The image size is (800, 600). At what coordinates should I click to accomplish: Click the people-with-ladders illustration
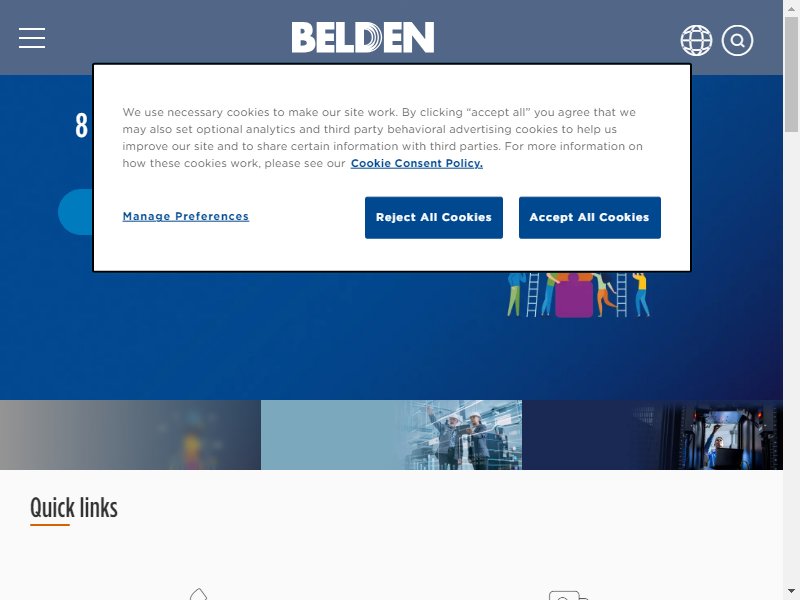click(x=578, y=294)
